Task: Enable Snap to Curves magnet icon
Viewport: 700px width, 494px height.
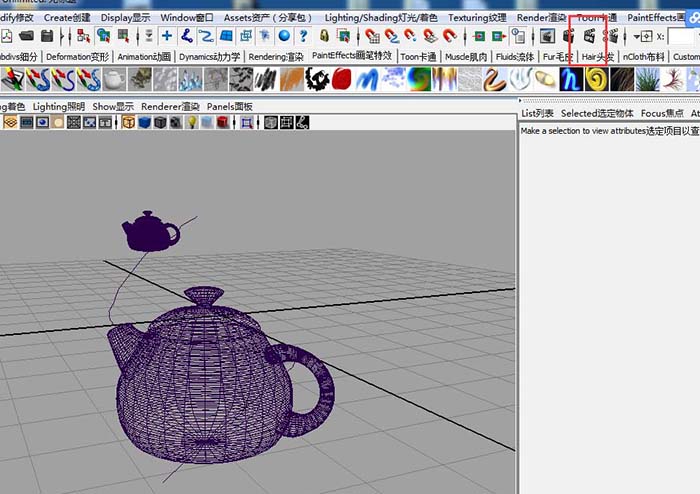Action: (x=392, y=36)
